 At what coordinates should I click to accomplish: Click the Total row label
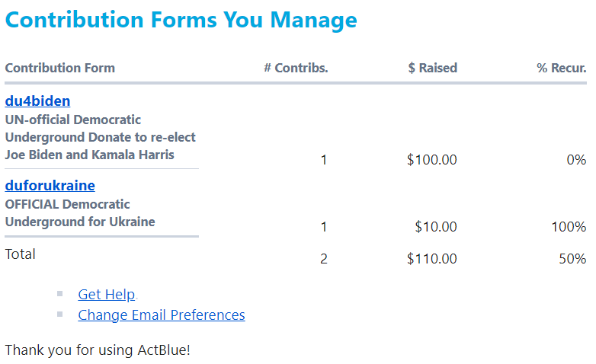pyautogui.click(x=21, y=254)
